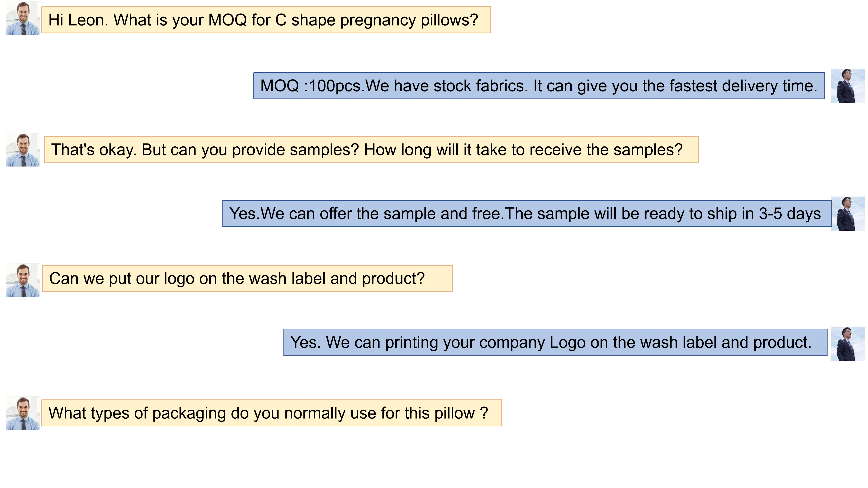Select the 'That's okay. But can you provide samples?' message
The height and width of the screenshot is (488, 868).
click(371, 150)
